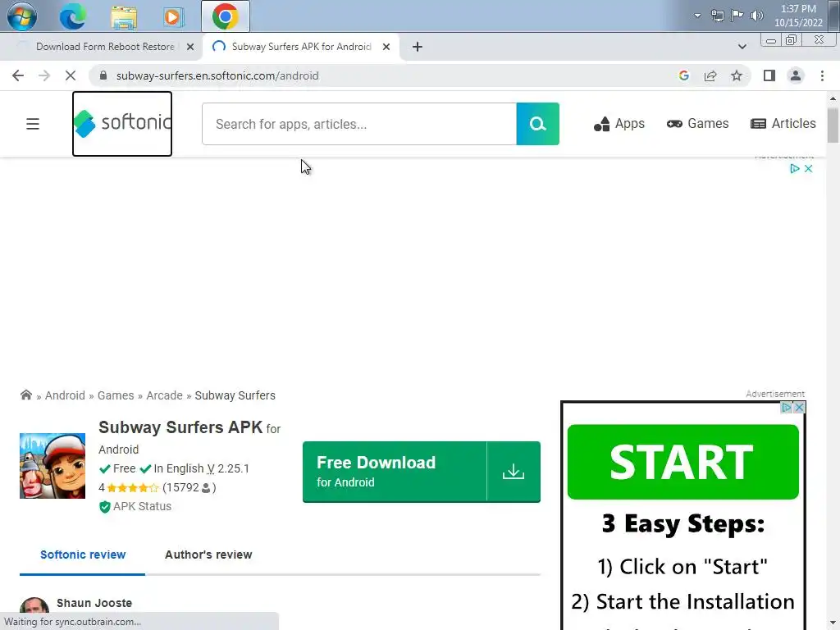Close the Subway Surfers APK tab

tap(386, 47)
